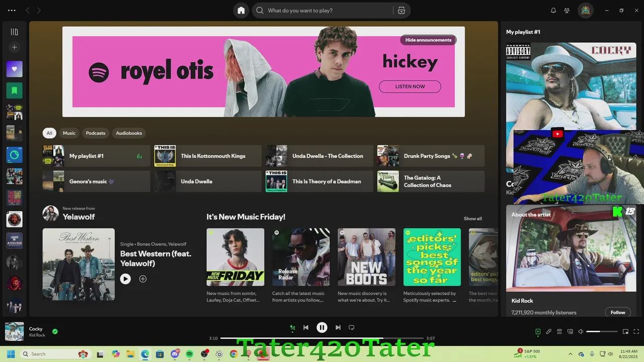The height and width of the screenshot is (362, 644).
Task: Open This Is Theory of a Deadman
Action: 319,182
